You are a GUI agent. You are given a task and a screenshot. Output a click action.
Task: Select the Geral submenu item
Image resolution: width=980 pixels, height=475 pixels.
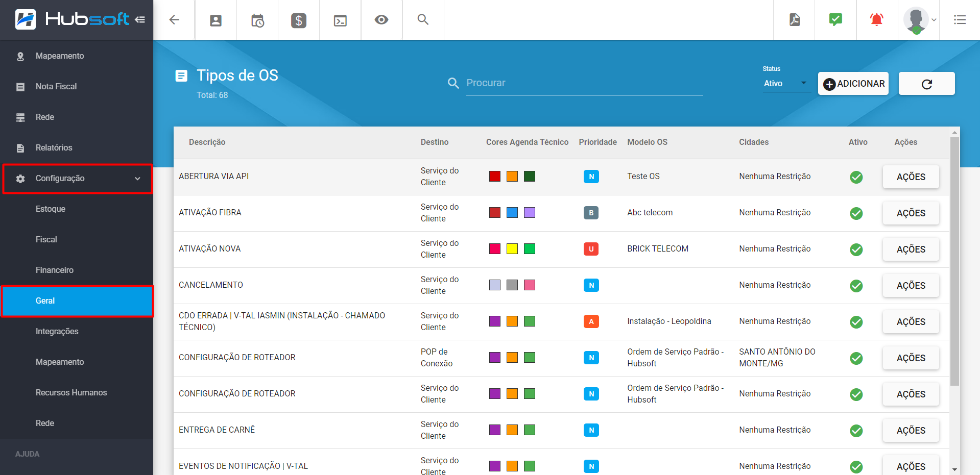pos(77,301)
